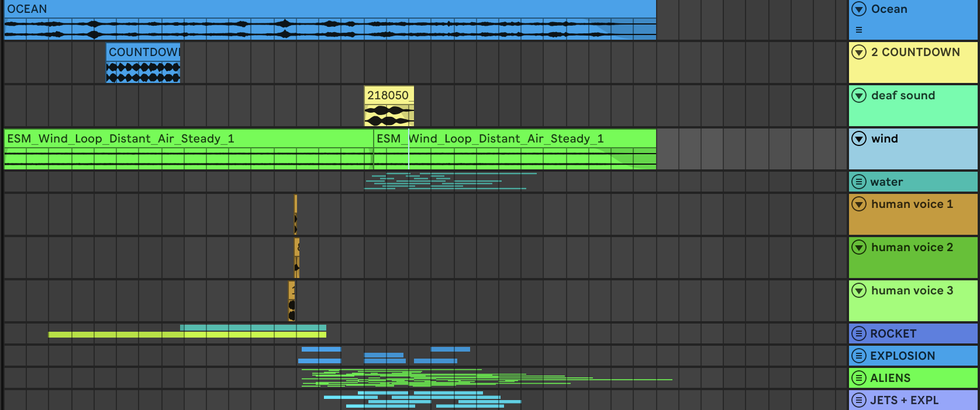
Task: Fold the wind track using its triangle
Action: [x=858, y=138]
